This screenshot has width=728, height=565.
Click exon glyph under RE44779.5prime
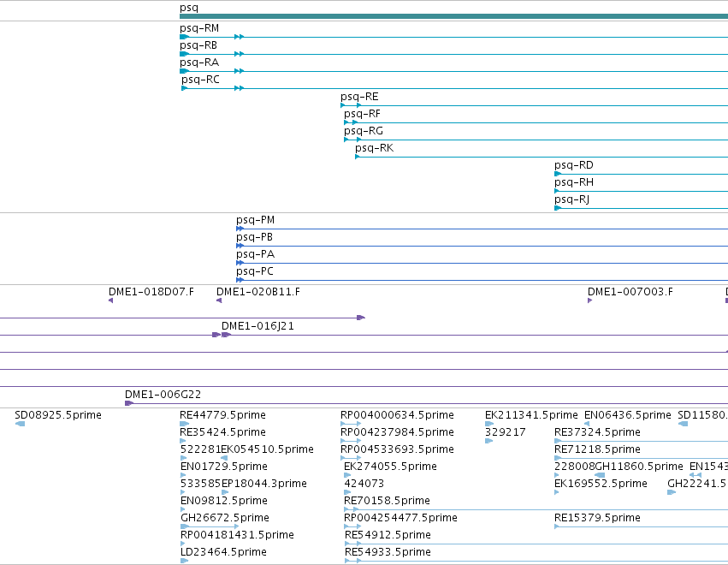(184, 424)
